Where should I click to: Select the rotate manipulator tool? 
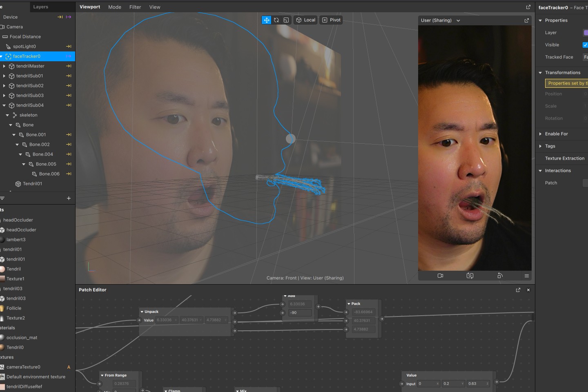tap(276, 20)
